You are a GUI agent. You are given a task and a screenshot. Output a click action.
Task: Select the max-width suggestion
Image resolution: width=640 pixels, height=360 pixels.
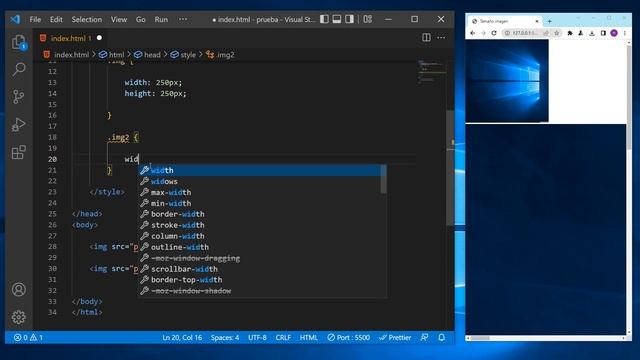(260, 192)
